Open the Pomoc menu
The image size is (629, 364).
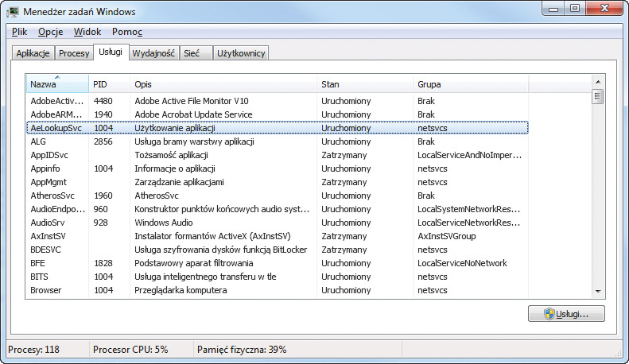(x=127, y=32)
